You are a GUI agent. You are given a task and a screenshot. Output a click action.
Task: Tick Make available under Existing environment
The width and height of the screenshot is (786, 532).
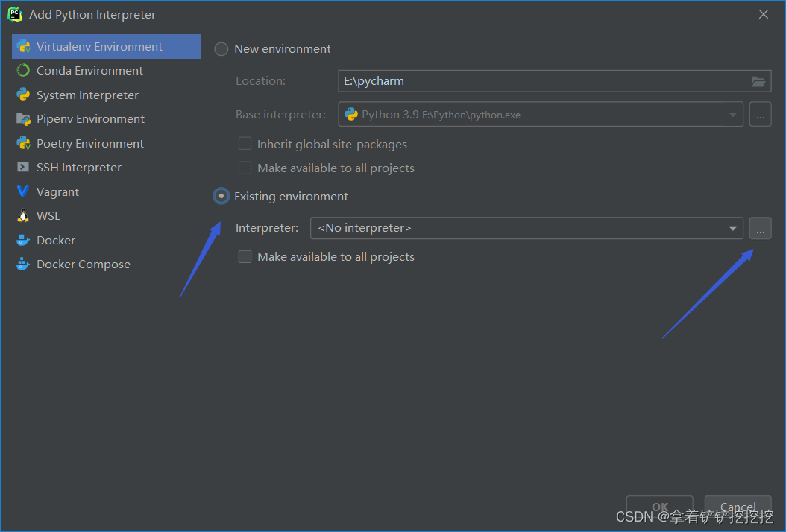(x=245, y=257)
